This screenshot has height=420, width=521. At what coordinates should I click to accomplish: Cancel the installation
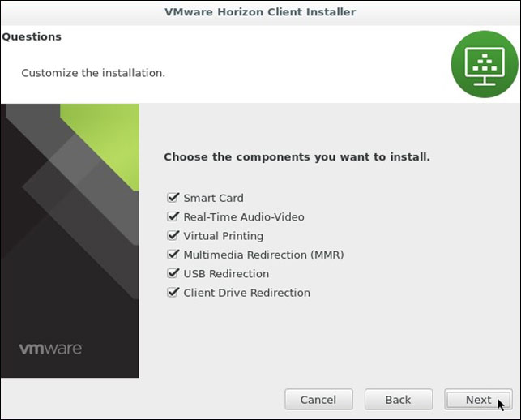click(318, 400)
